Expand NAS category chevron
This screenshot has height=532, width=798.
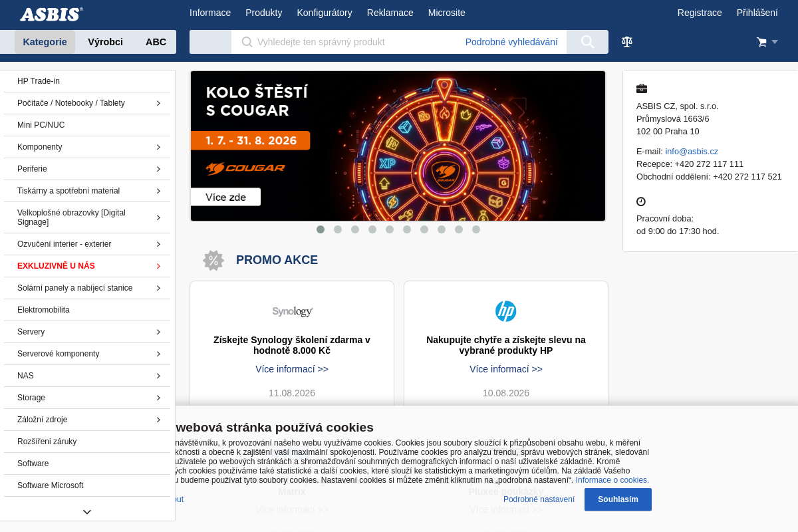point(158,376)
